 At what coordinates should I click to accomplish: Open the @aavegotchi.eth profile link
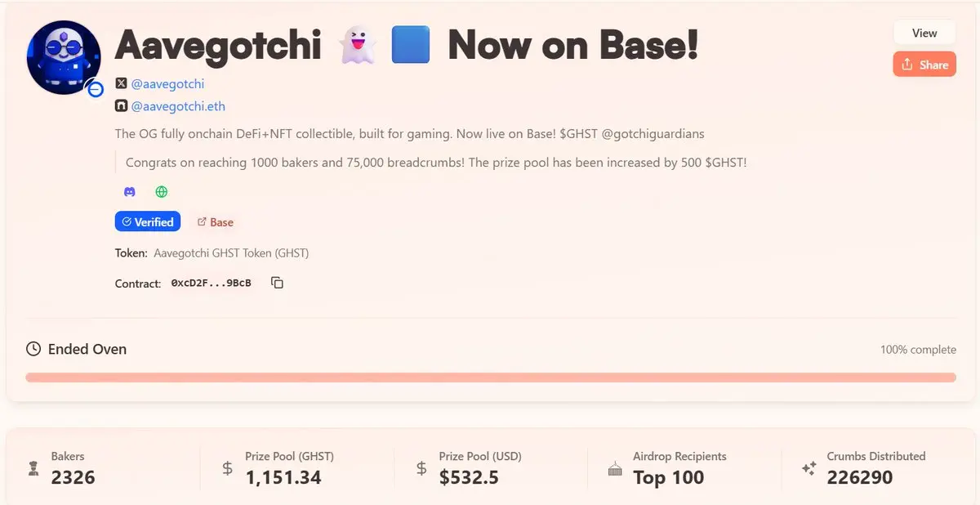[x=178, y=106]
